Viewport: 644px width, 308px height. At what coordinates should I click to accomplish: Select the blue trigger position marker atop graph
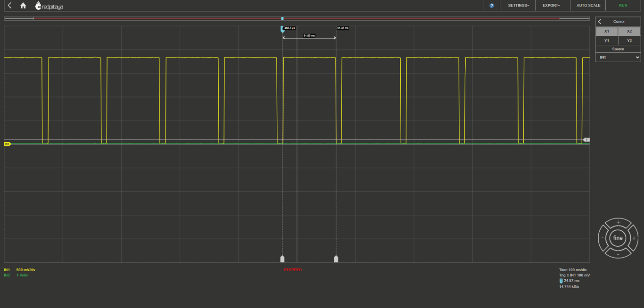282,29
